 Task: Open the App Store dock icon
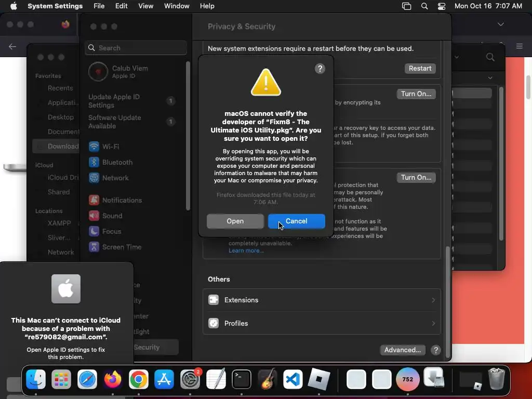tap(164, 379)
